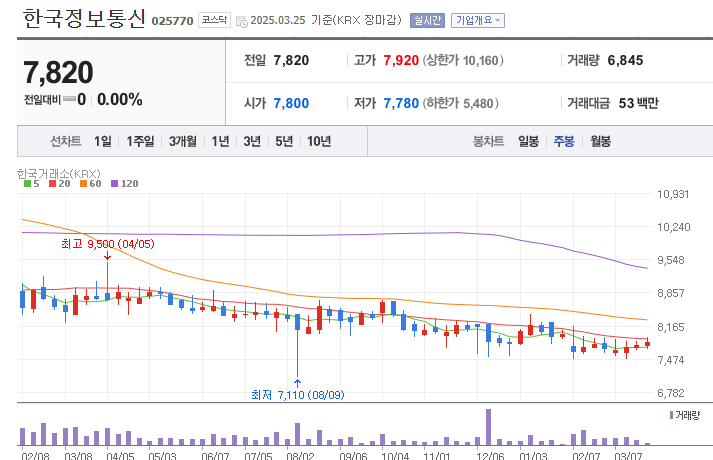The height and width of the screenshot is (460, 713).
Task: Switch to 주봉 candle chart
Action: pos(564,141)
